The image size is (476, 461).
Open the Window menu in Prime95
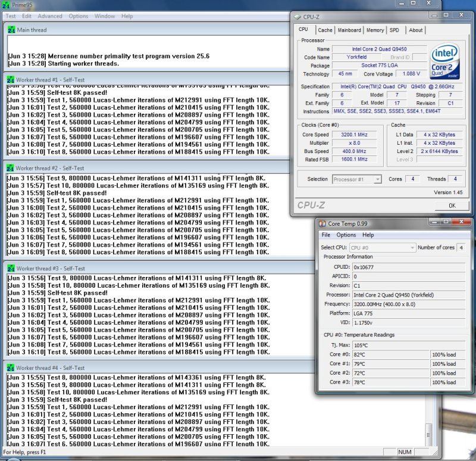pyautogui.click(x=105, y=16)
